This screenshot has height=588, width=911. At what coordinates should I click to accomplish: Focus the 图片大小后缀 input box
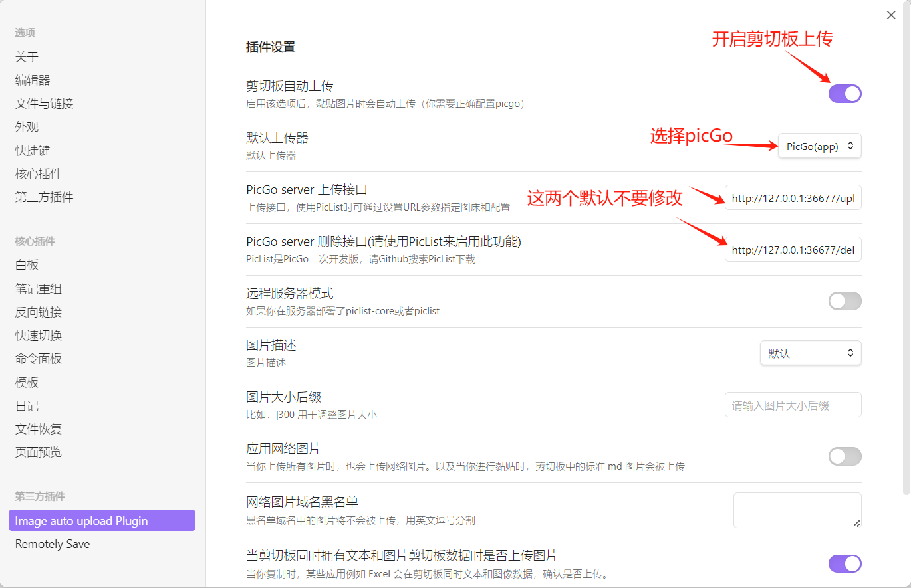[793, 405]
